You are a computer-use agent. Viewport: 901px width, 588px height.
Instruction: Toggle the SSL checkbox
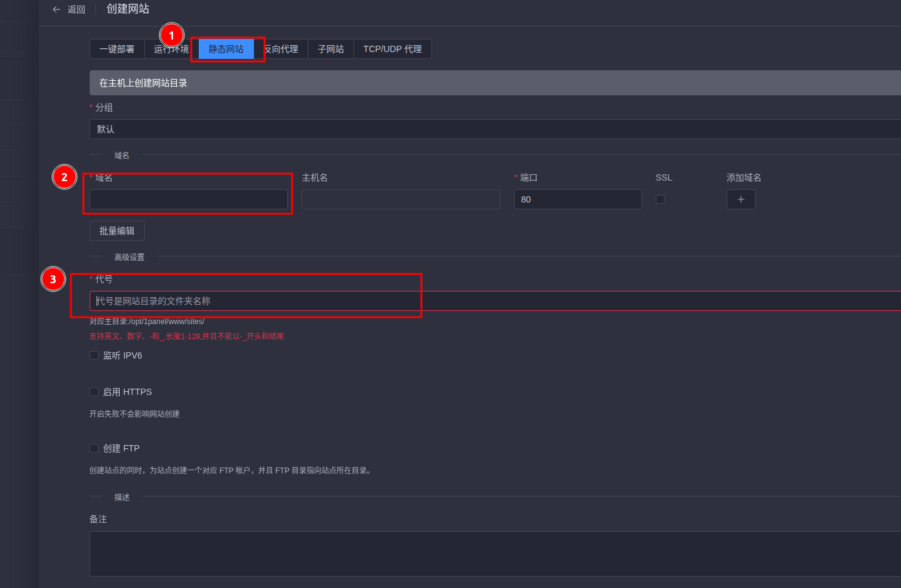[x=660, y=199]
